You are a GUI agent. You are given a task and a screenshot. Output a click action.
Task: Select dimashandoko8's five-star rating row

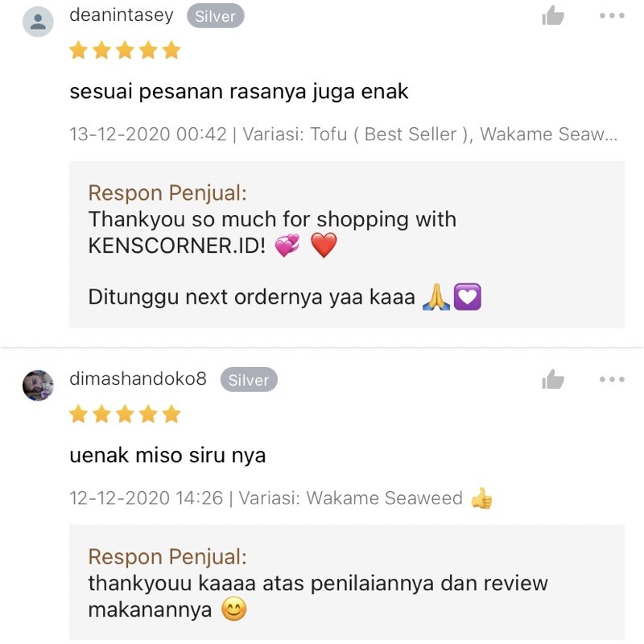click(x=125, y=414)
